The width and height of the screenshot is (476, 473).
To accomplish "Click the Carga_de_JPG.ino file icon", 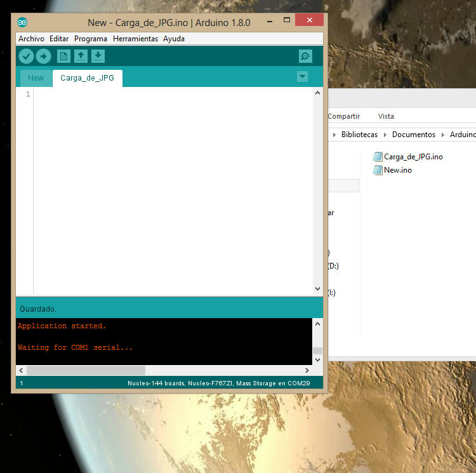I will point(378,157).
